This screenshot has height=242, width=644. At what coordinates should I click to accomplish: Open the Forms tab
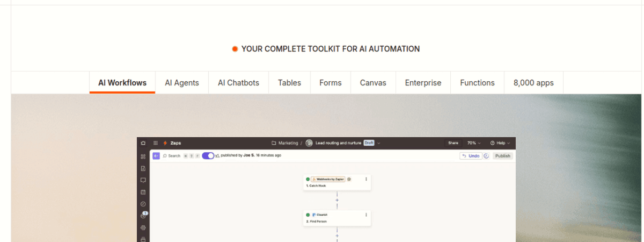[x=330, y=83]
